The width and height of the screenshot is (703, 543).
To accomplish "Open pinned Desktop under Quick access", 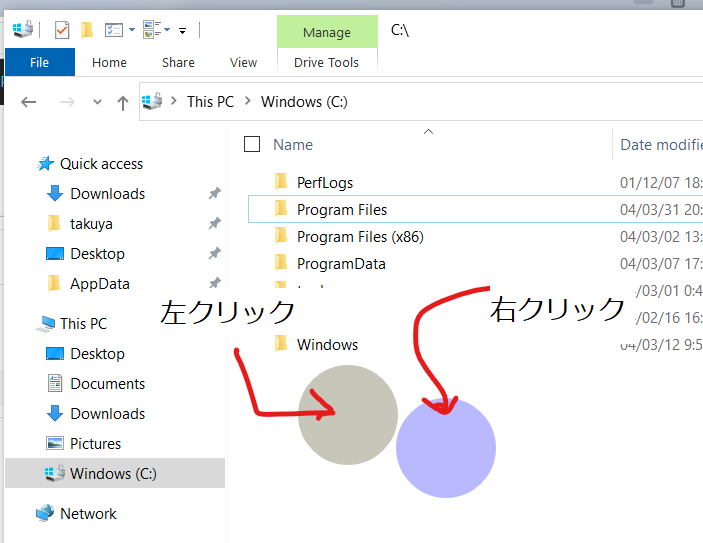I will click(97, 254).
